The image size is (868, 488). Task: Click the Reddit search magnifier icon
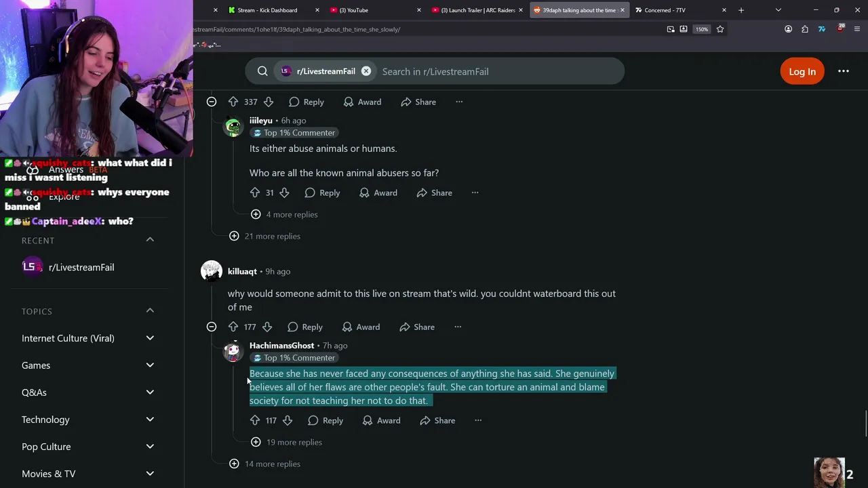click(x=262, y=71)
